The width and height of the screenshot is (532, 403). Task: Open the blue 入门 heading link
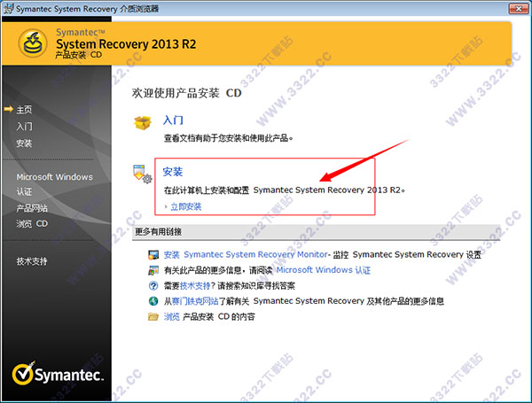pos(173,120)
